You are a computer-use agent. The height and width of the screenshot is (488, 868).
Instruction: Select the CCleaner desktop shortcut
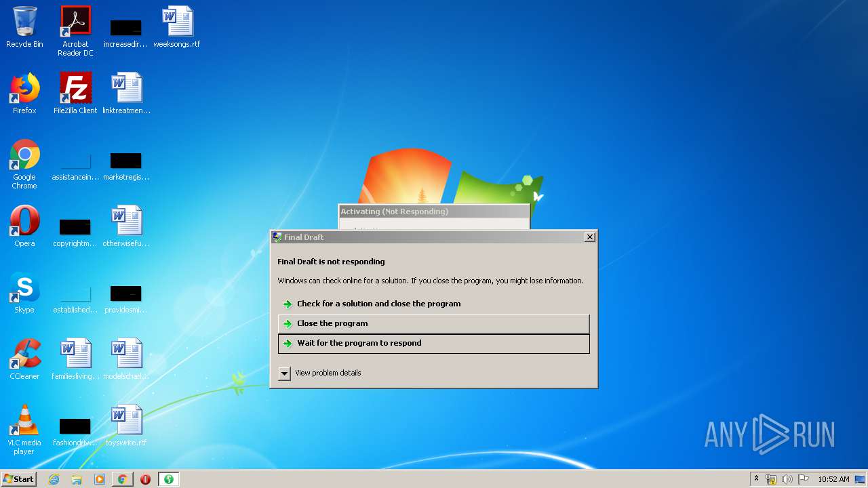point(24,359)
